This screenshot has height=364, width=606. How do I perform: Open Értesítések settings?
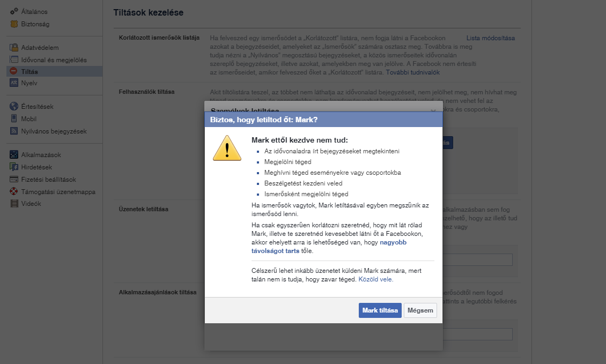(37, 106)
